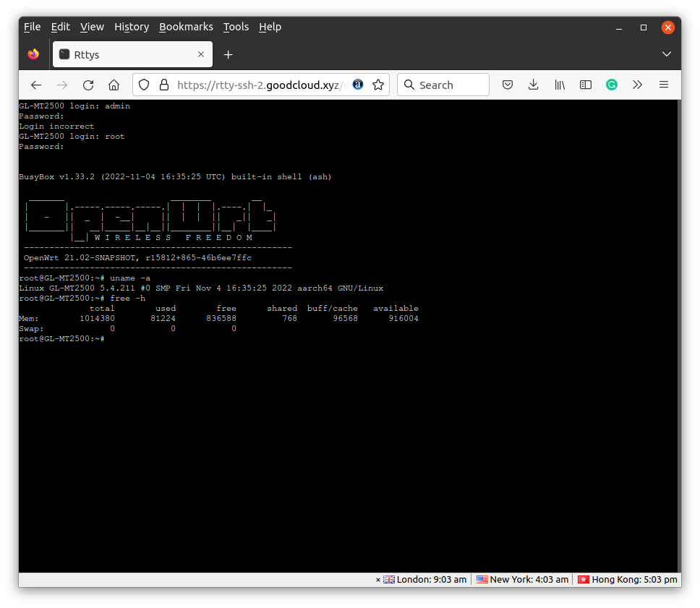Click the London clock in status bar
The height and width of the screenshot is (608, 700).
tap(424, 579)
